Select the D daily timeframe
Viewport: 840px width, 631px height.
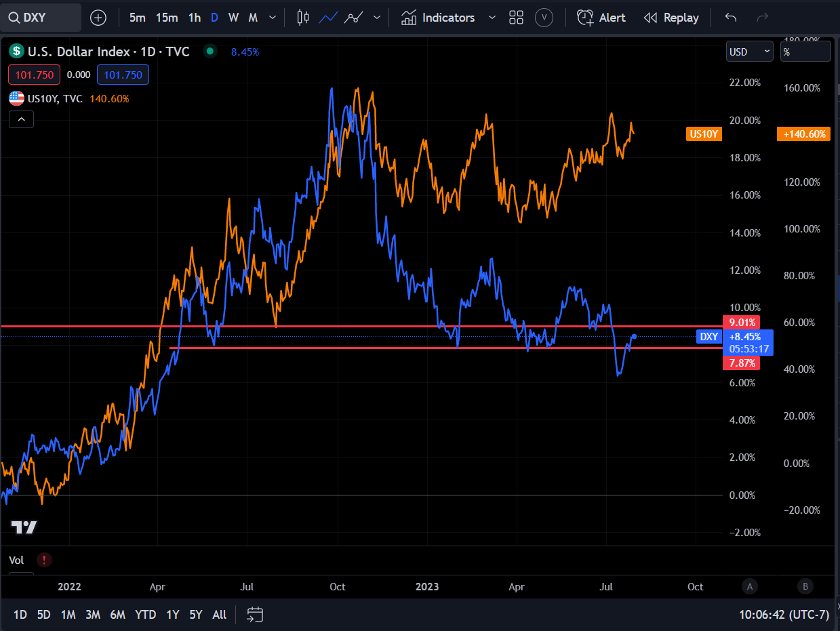tap(214, 18)
